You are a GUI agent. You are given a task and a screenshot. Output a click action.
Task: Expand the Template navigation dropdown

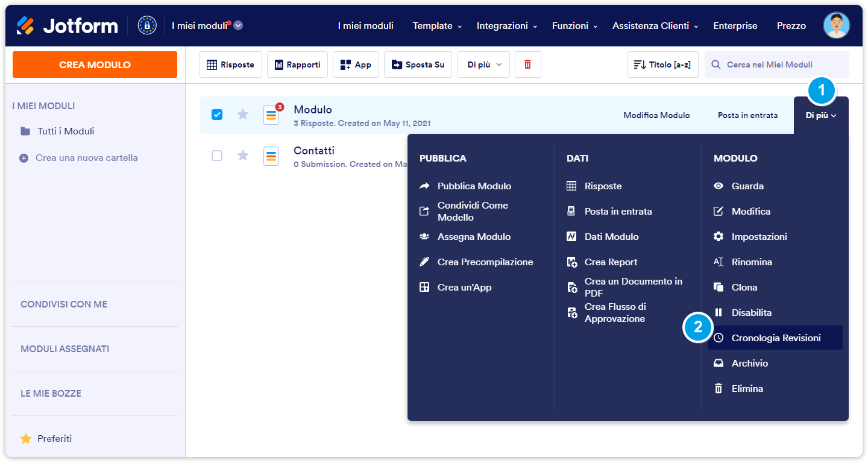pyautogui.click(x=437, y=26)
